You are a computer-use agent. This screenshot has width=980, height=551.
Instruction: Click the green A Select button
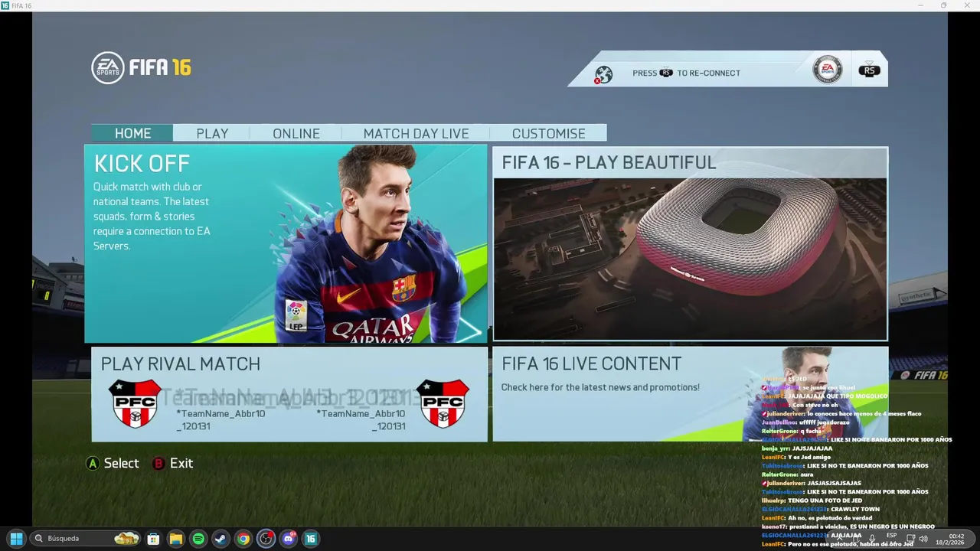coord(113,463)
